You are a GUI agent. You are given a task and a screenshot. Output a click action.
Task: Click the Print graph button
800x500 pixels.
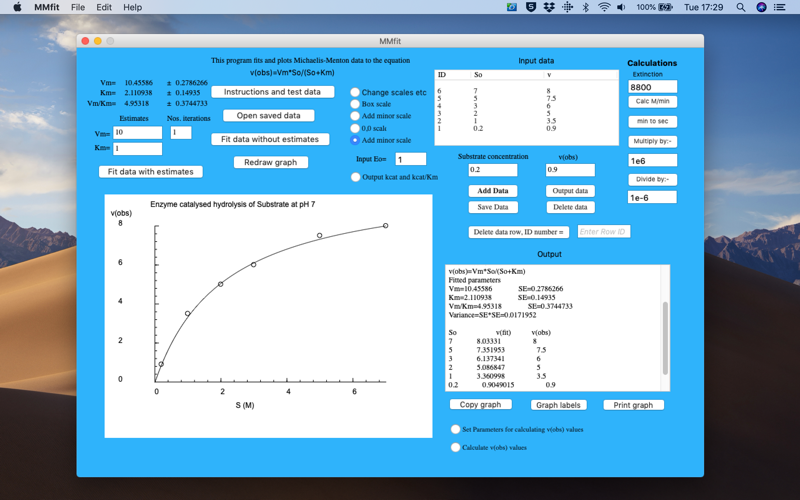coord(633,405)
